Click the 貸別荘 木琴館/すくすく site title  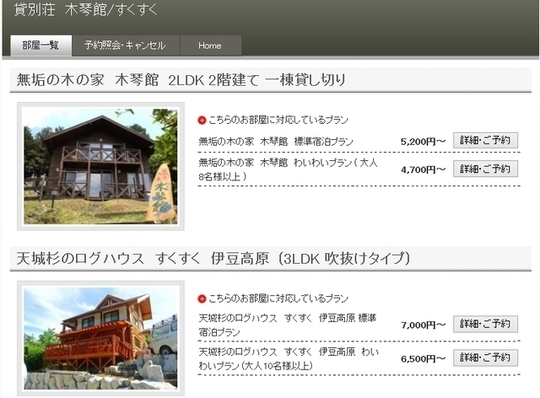click(x=85, y=9)
